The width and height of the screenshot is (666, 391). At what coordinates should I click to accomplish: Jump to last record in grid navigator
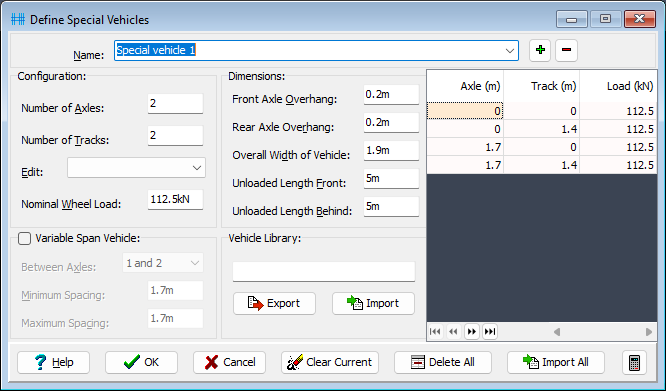[490, 332]
